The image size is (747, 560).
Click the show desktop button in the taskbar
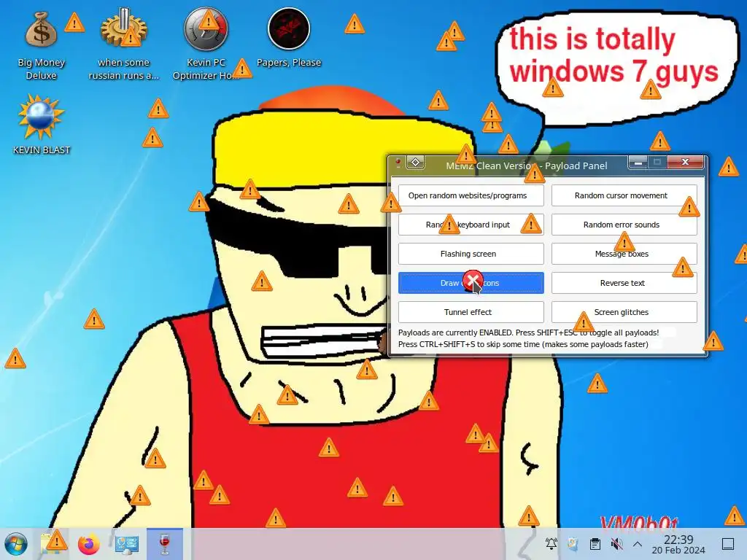coord(728,543)
